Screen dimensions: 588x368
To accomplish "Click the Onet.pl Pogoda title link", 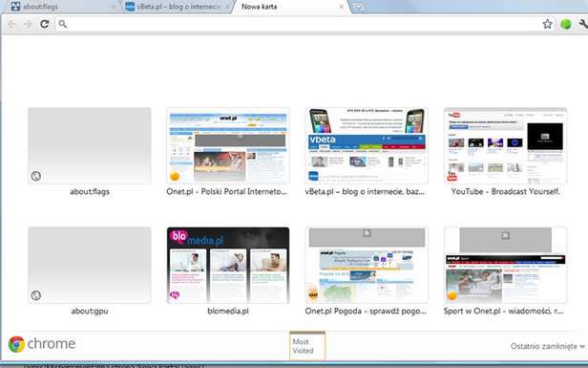I will [x=366, y=311].
